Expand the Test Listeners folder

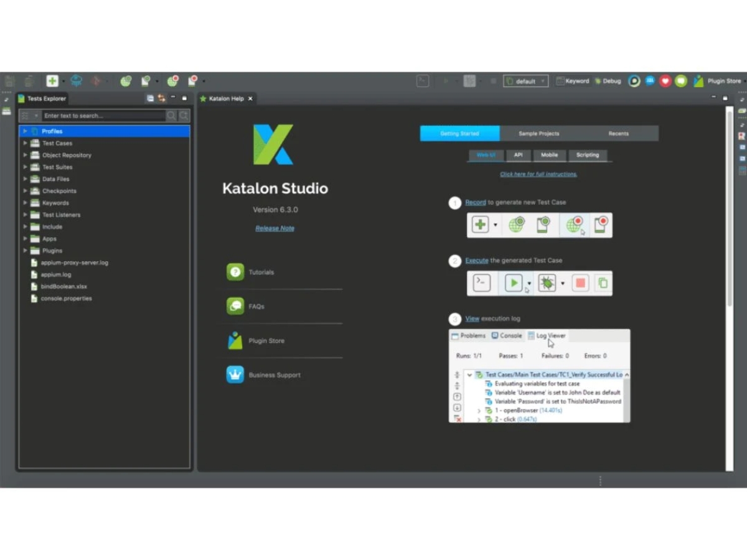[x=25, y=215]
